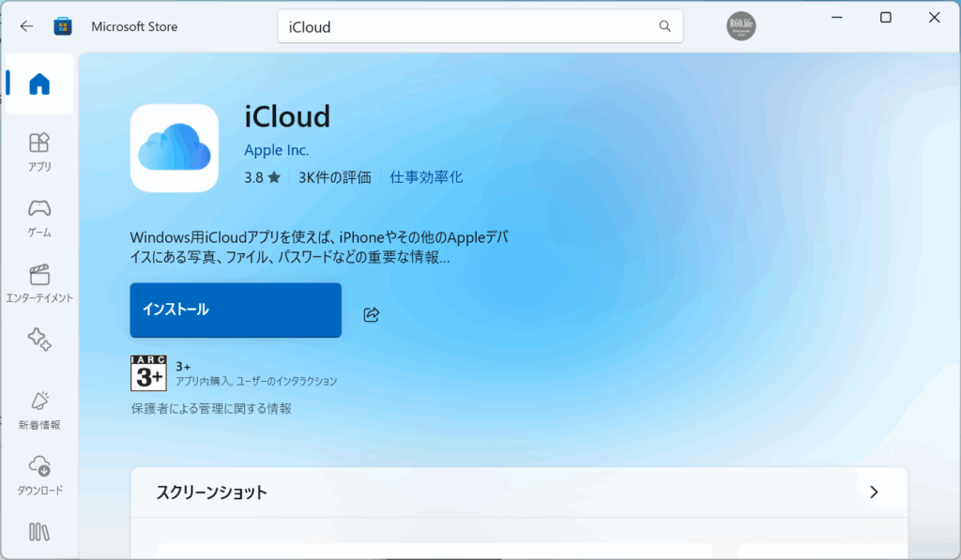Open the library icon in sidebar
Image resolution: width=961 pixels, height=560 pixels.
pyautogui.click(x=39, y=532)
